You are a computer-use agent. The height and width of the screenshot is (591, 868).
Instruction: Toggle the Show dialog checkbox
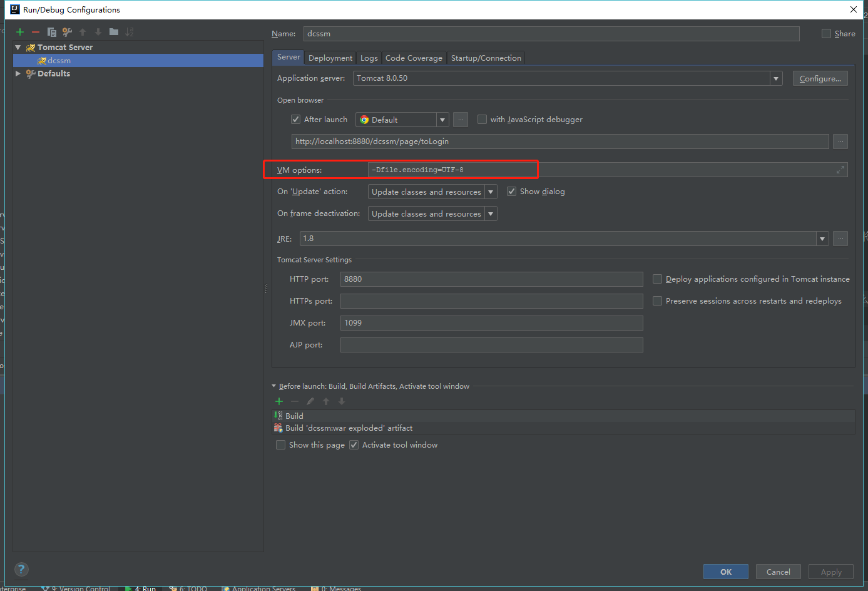click(x=511, y=192)
